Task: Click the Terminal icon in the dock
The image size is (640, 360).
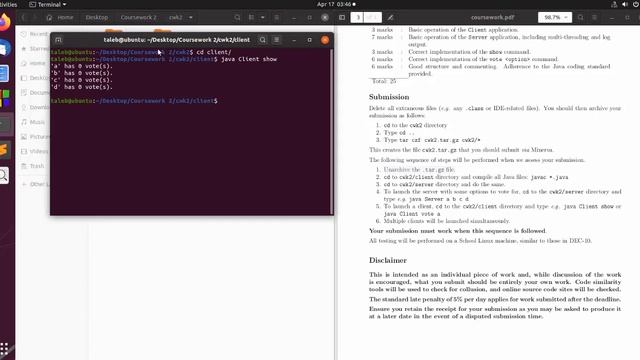Action: [6, 125]
